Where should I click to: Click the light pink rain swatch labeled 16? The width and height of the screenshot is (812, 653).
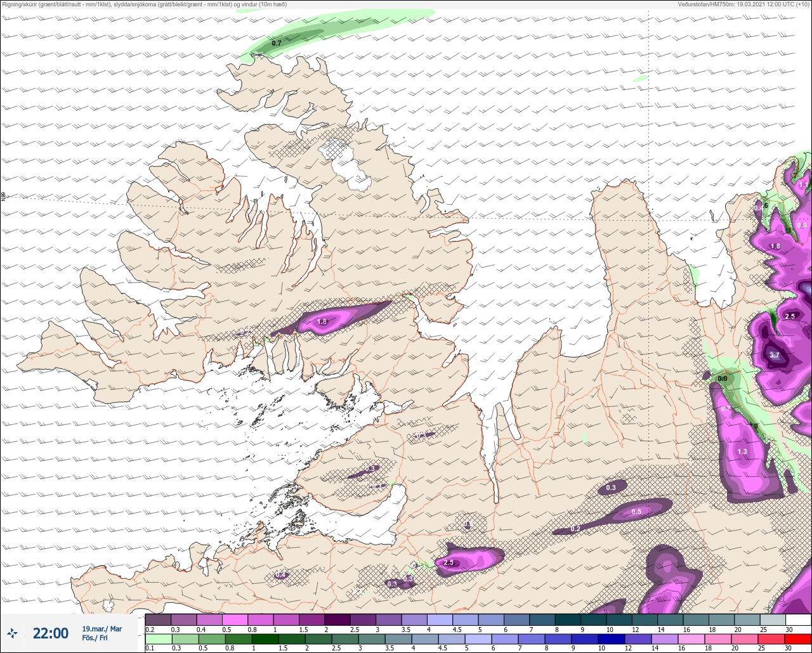pyautogui.click(x=690, y=638)
